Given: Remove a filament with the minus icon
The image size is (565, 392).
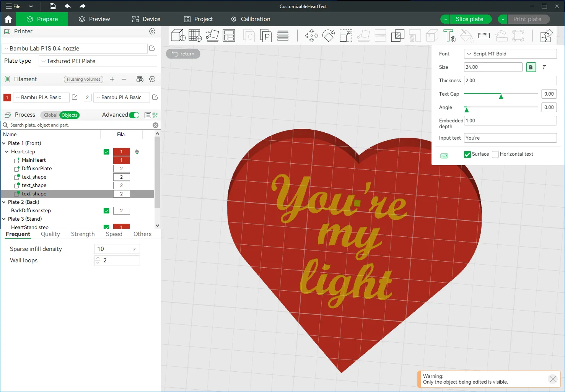Looking at the screenshot, I should coord(124,79).
